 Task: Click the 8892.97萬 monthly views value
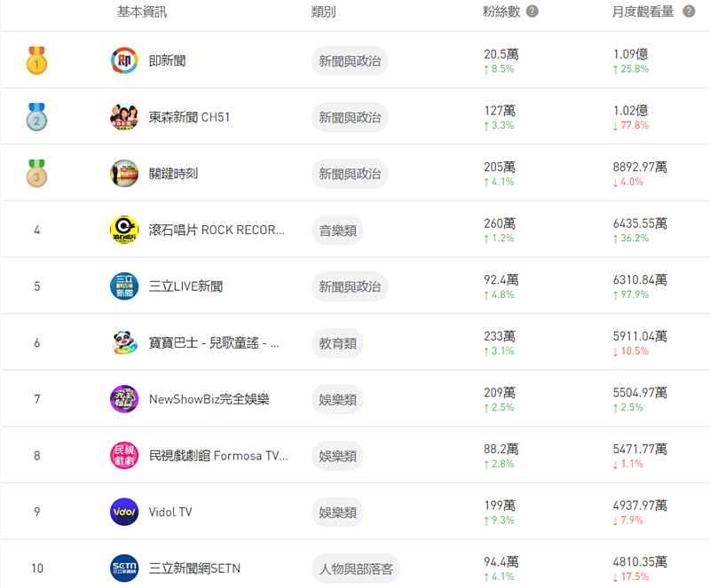point(640,167)
